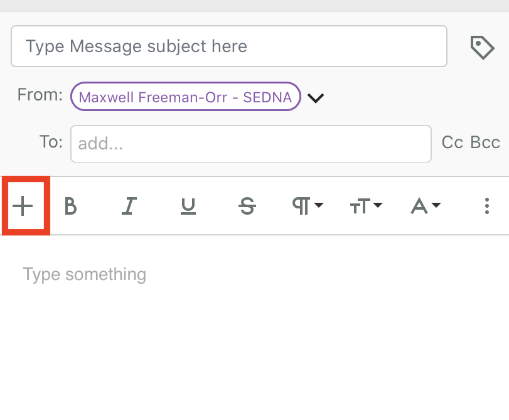The image size is (509, 420).
Task: Open the text color dropdown
Action: coord(425,206)
